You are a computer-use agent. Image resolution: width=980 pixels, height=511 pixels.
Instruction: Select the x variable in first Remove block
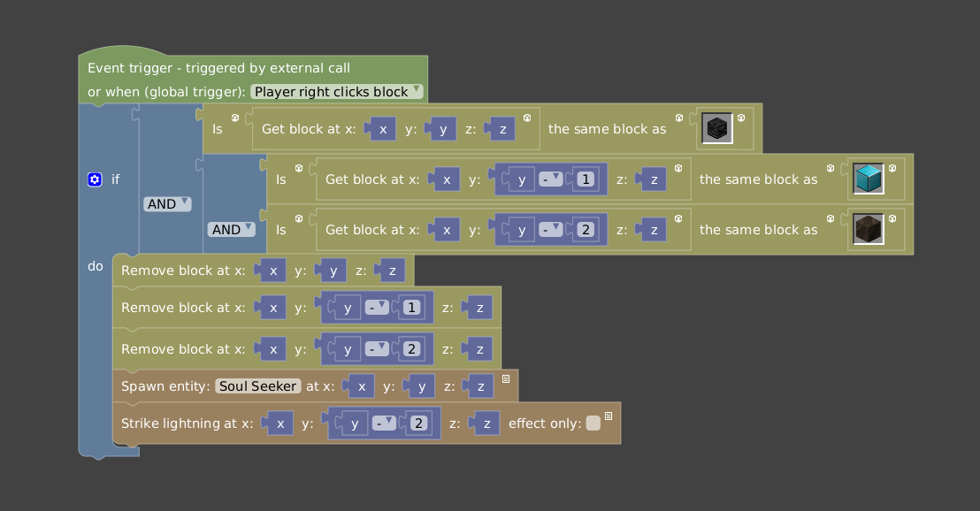(273, 270)
